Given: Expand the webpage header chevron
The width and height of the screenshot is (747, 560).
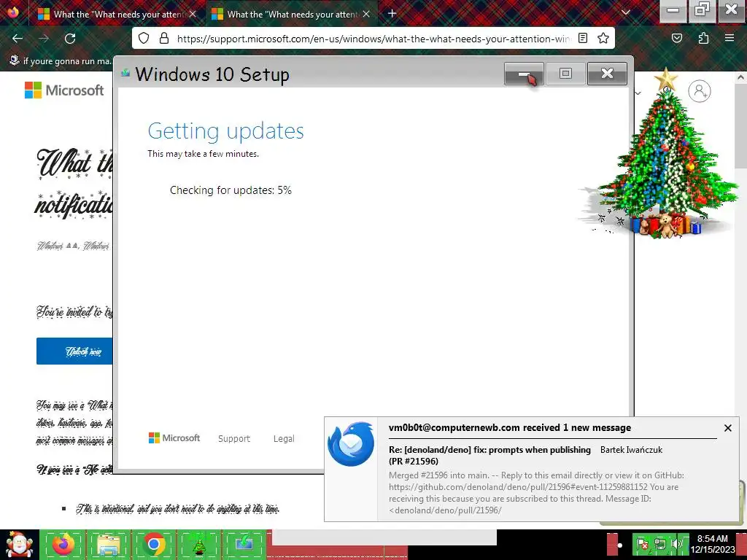Looking at the screenshot, I should (x=638, y=93).
